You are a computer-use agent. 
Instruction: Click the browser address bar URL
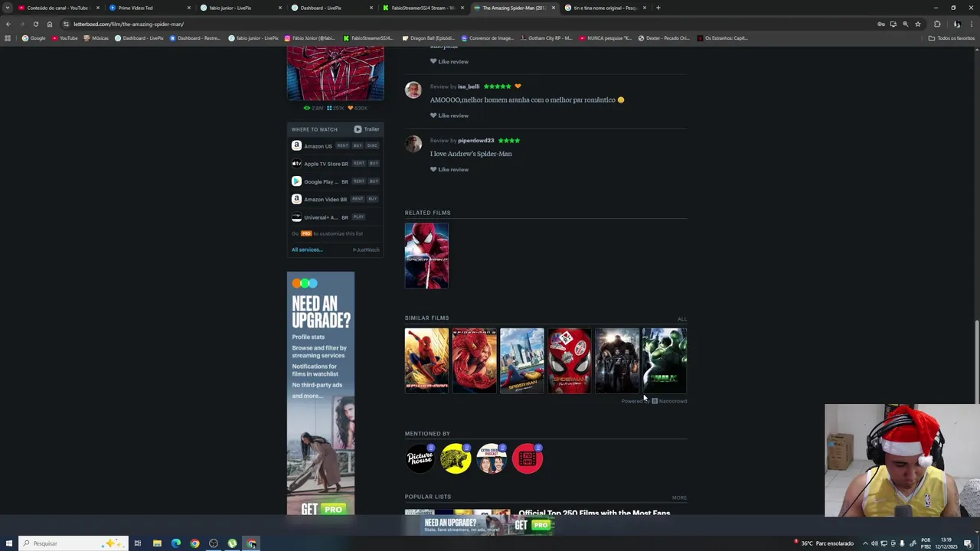[129, 24]
